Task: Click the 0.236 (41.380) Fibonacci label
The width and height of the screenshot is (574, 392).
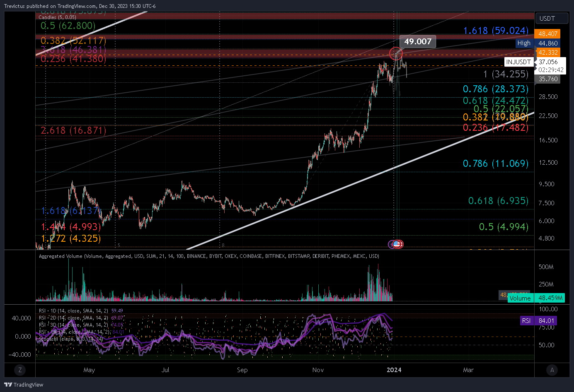Action: [73, 59]
